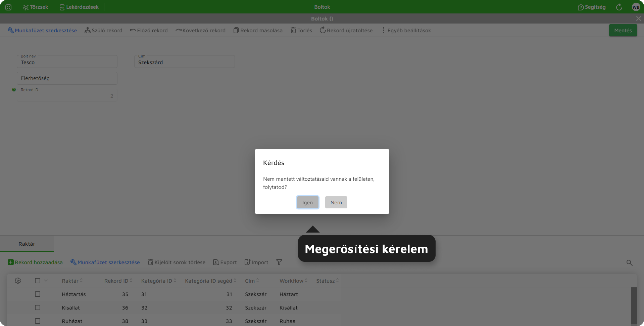Click Rekord másolása
This screenshot has height=326, width=644.
point(258,30)
